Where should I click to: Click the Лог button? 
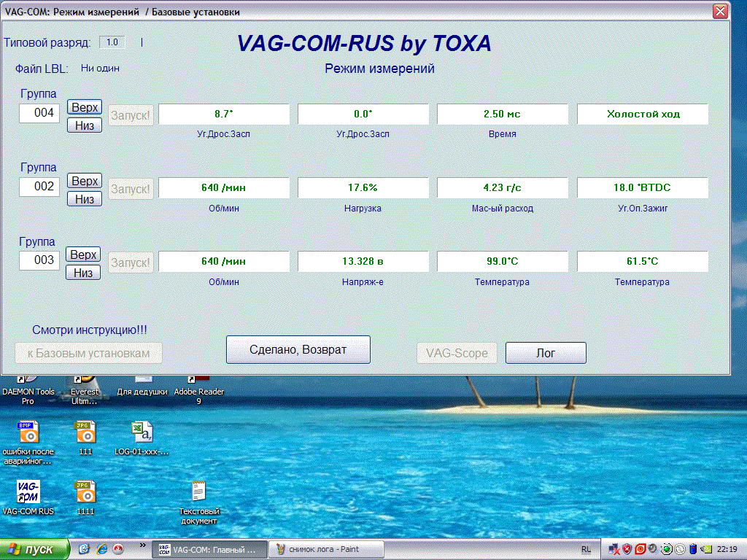point(546,353)
